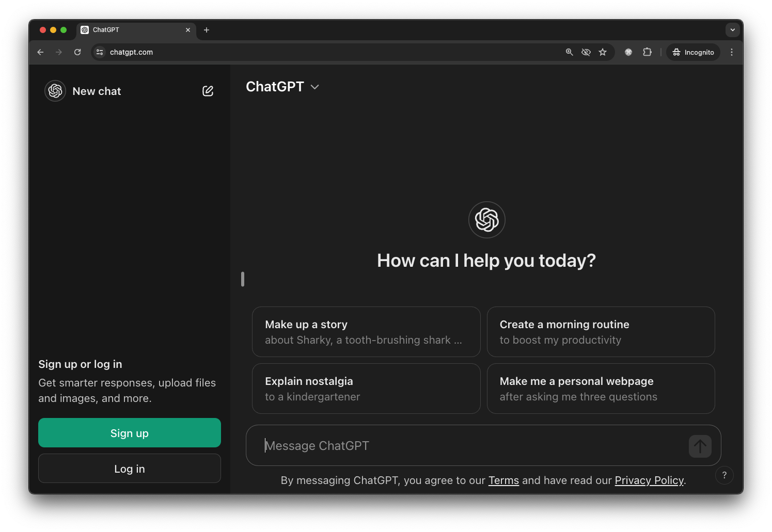772x532 pixels.
Task: Click the New chat label in the sidebar
Action: pyautogui.click(x=97, y=91)
